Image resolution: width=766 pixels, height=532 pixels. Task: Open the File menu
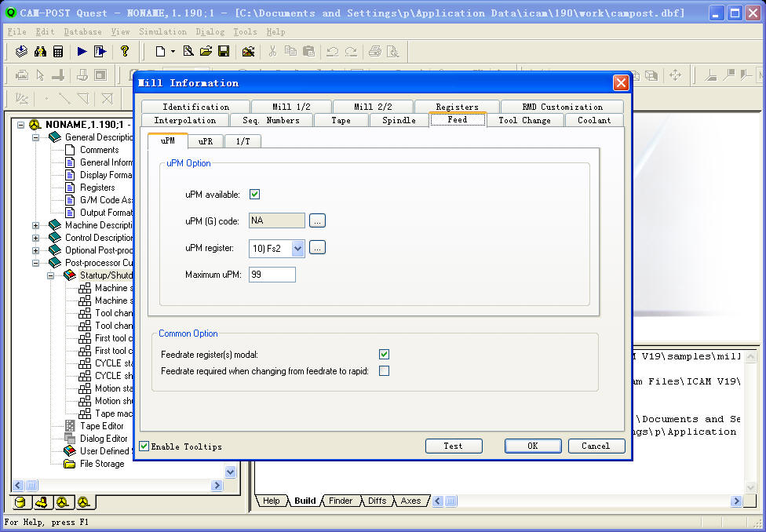click(x=17, y=31)
